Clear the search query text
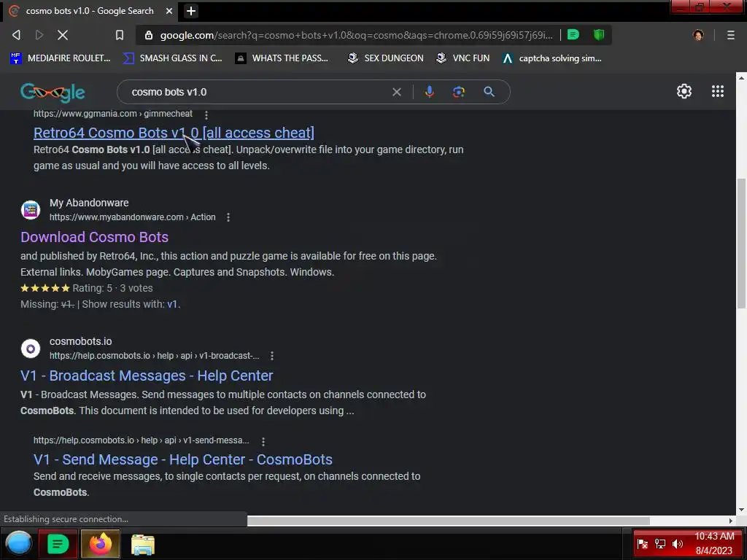 tap(396, 92)
